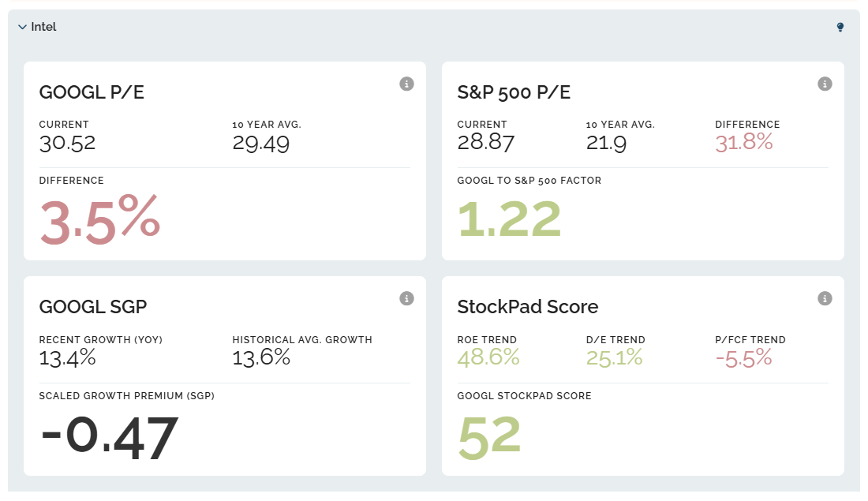Click the lightbulb tips icon
This screenshot has width=868, height=501.
click(840, 27)
